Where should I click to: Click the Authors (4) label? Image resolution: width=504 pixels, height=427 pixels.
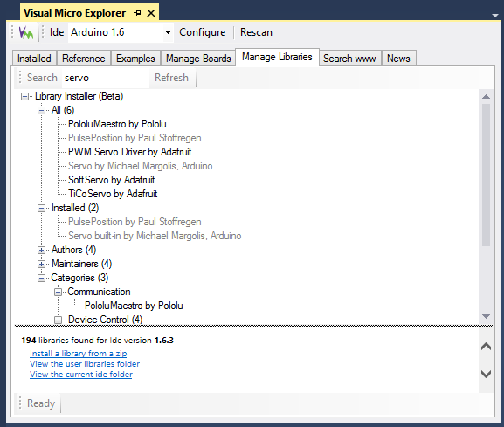[74, 250]
